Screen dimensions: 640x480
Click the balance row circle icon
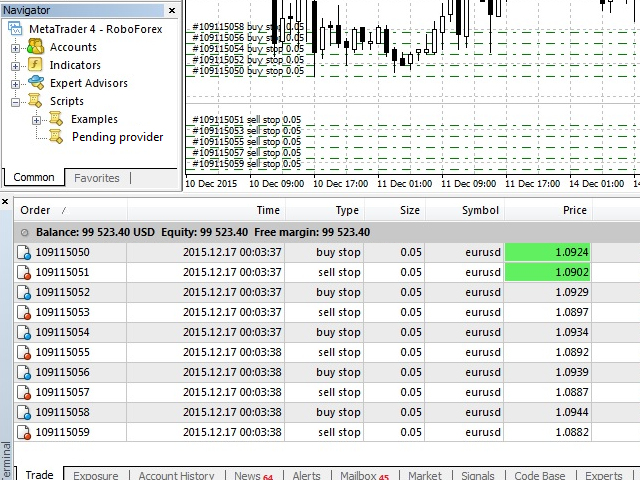(24, 233)
